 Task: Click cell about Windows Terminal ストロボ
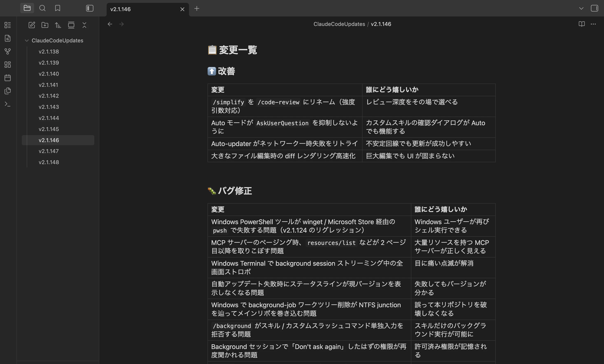(x=309, y=268)
